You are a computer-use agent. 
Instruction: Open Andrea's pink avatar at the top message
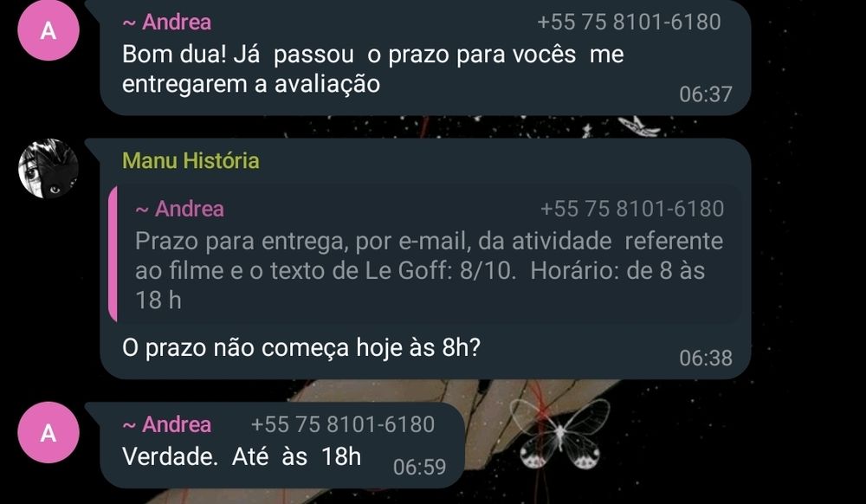pos(48,30)
